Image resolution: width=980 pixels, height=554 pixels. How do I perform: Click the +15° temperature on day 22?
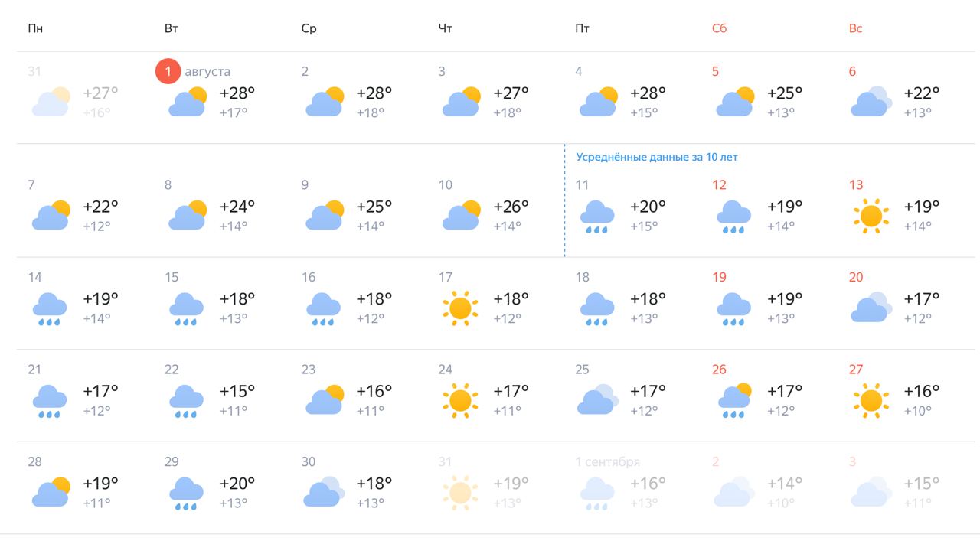pos(237,391)
